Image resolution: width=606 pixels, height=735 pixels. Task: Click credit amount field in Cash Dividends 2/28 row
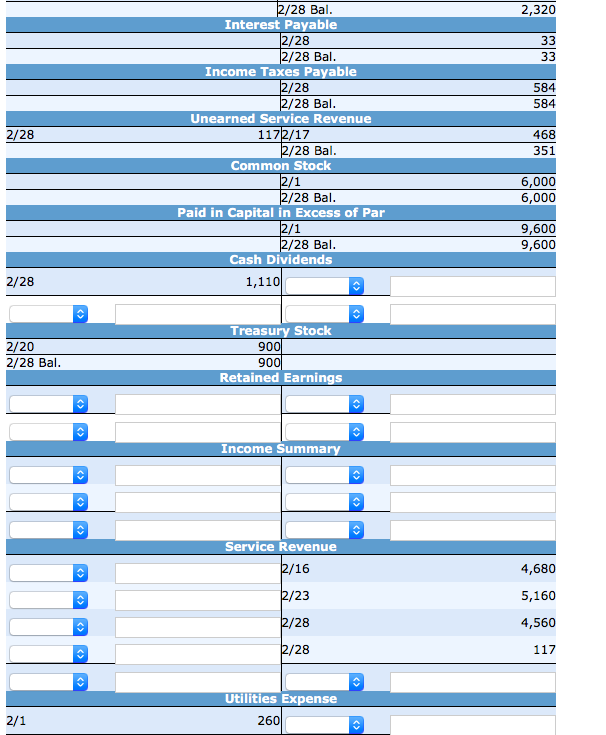(472, 286)
